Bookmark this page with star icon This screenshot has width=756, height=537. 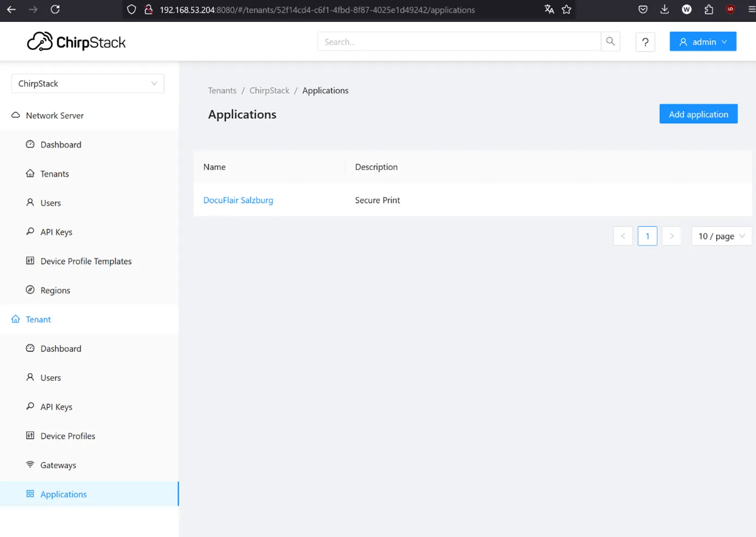click(x=567, y=10)
